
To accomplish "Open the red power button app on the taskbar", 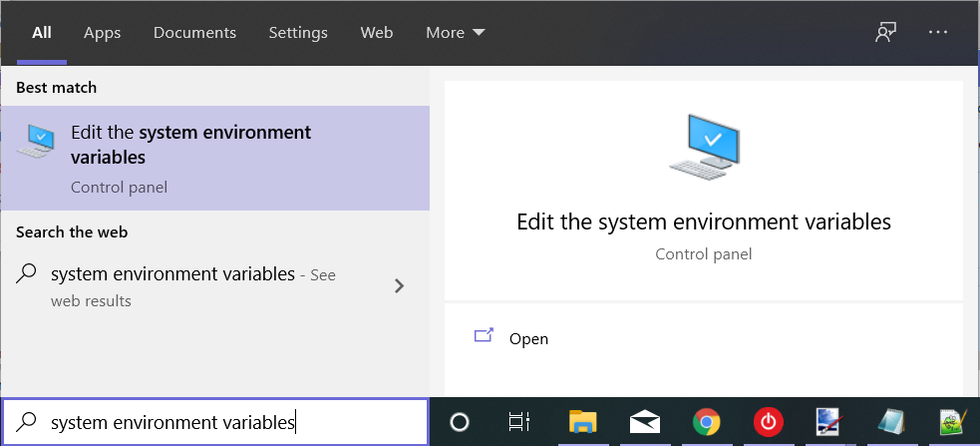I will pos(768,423).
